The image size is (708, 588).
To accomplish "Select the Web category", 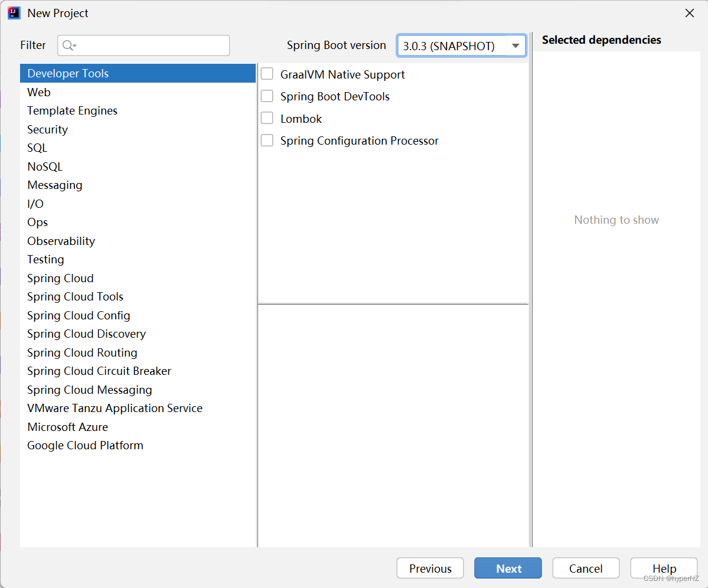I will click(x=138, y=92).
